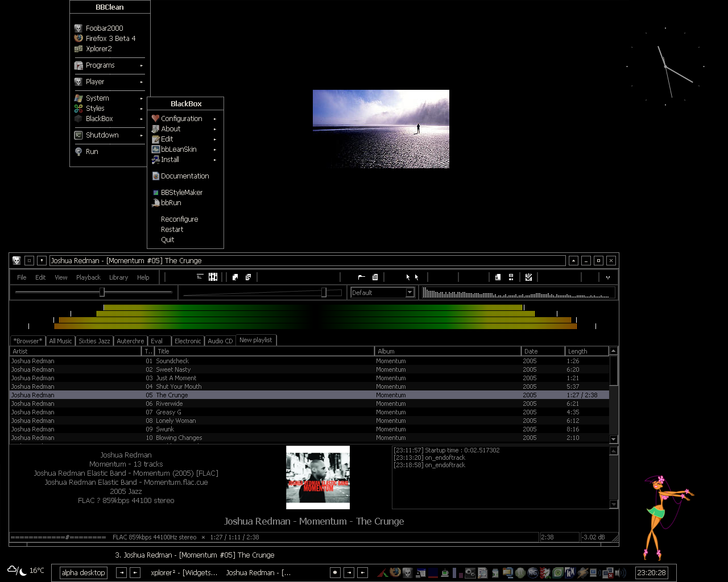
Task: Click the colored spectrum visualization bars
Action: 312,317
